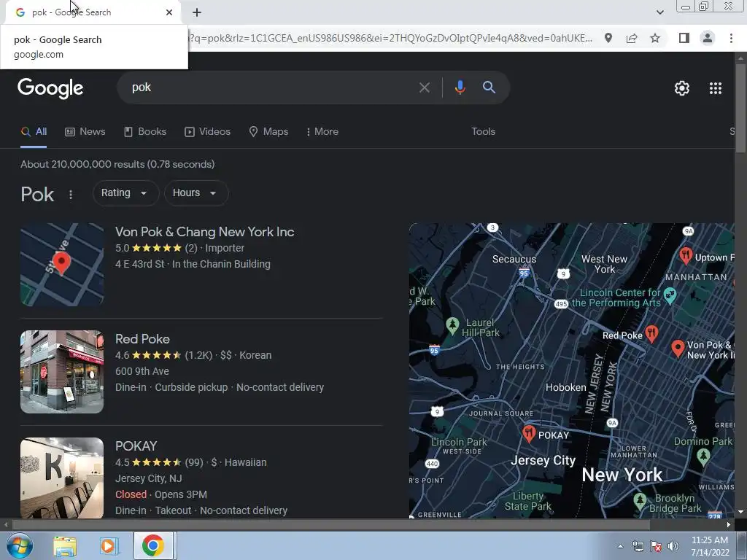Select the All results tab
This screenshot has width=747, height=560.
34,132
